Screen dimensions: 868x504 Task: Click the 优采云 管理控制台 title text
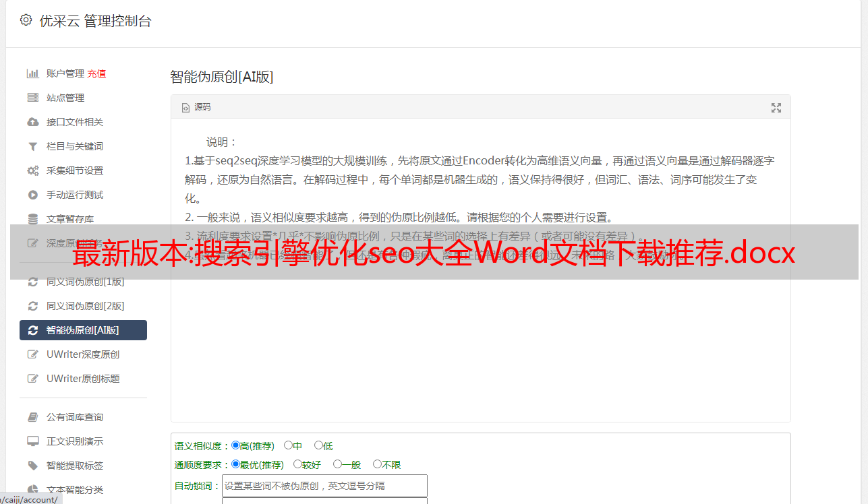point(96,21)
